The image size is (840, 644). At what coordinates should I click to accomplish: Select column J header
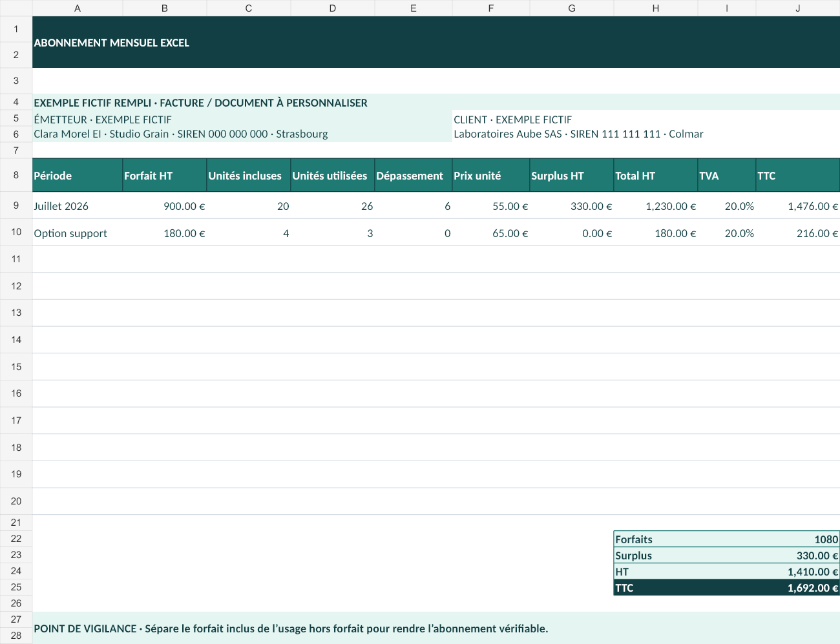pos(798,8)
